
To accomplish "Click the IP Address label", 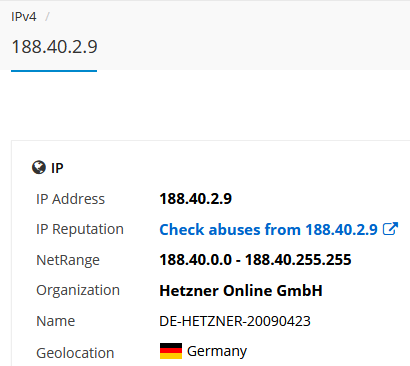I will 70,199.
